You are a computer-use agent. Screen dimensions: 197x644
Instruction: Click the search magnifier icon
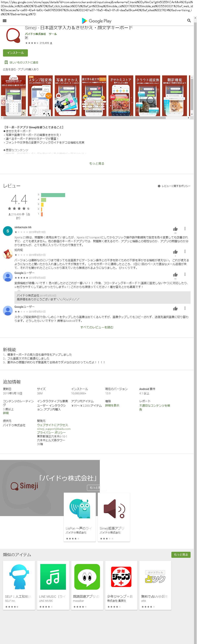[x=189, y=21]
